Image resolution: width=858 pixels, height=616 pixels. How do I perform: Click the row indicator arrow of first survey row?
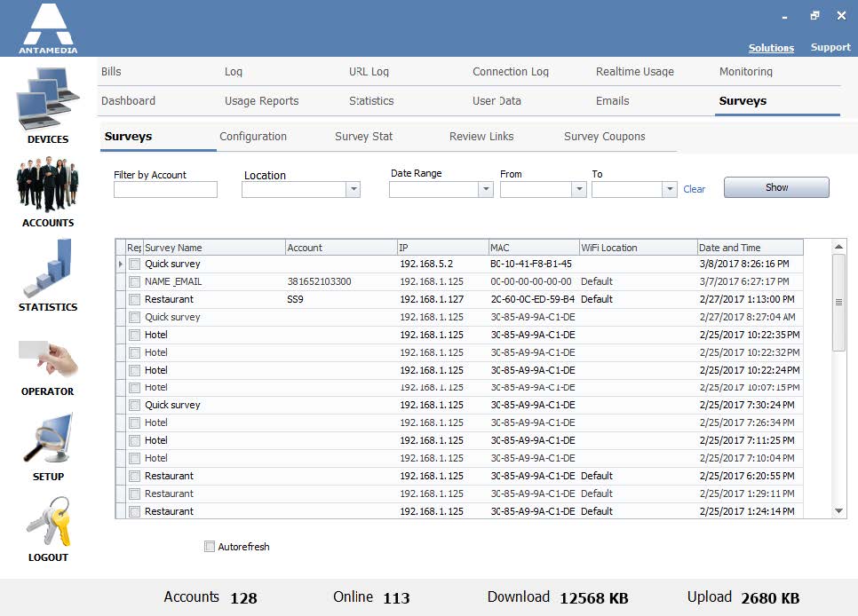(x=121, y=264)
